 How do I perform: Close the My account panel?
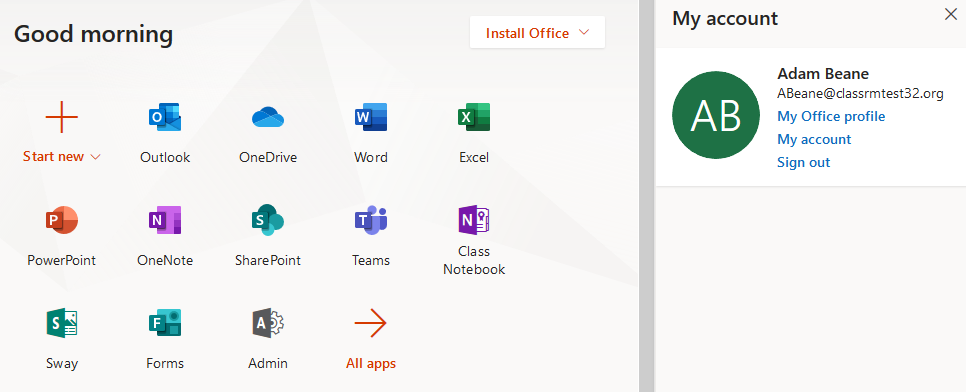(951, 14)
